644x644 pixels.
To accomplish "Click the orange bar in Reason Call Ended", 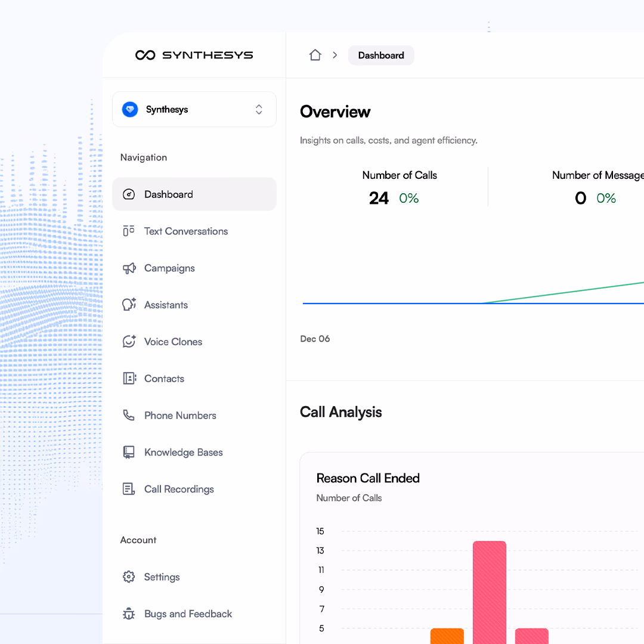I will 447,636.
